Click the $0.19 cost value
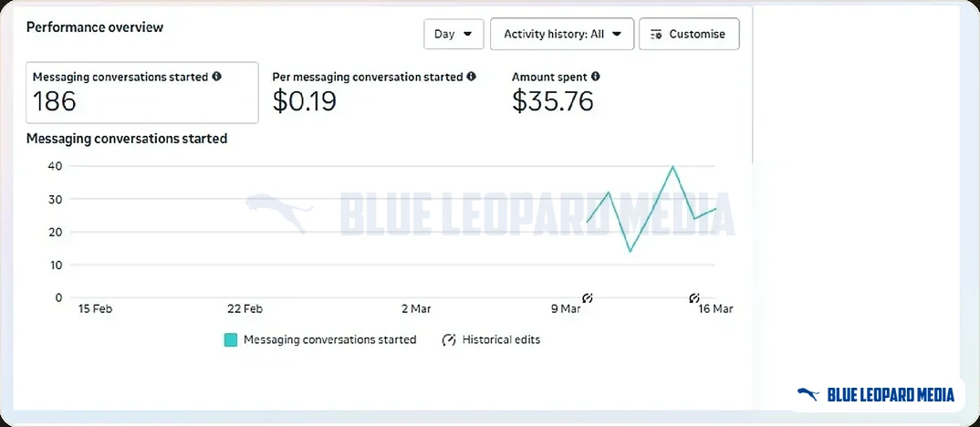 pyautogui.click(x=305, y=101)
